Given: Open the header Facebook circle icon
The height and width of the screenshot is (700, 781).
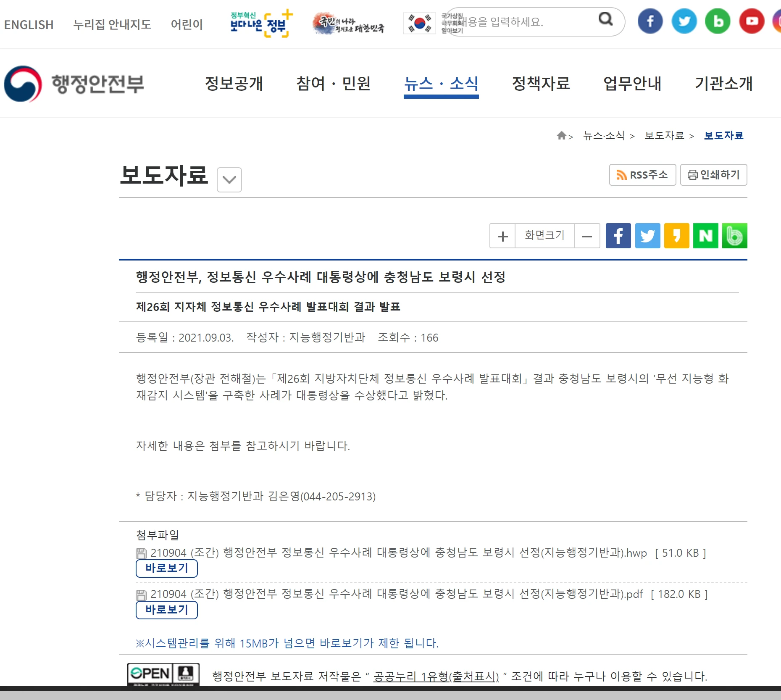Looking at the screenshot, I should (x=650, y=21).
